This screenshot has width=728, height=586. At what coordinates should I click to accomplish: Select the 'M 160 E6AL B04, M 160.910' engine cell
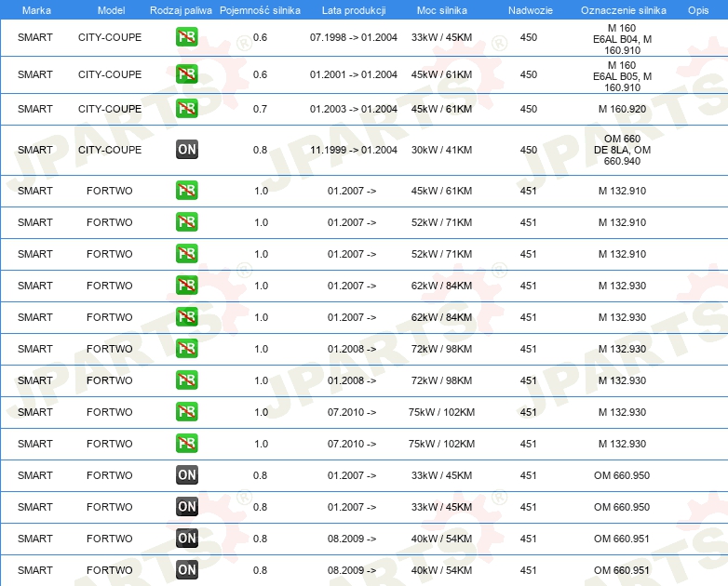pos(622,39)
